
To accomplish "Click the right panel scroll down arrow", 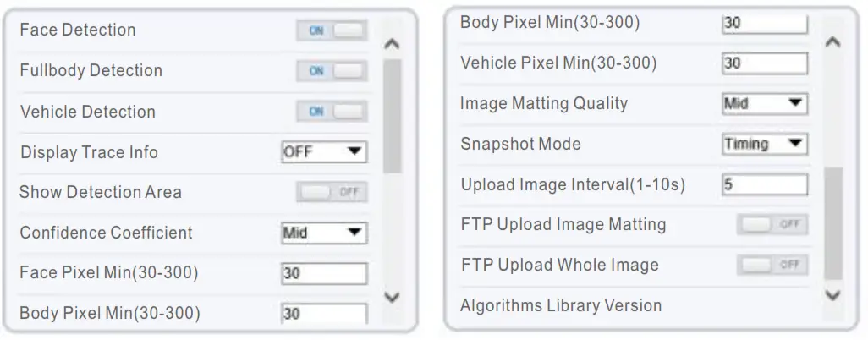I will point(832,295).
